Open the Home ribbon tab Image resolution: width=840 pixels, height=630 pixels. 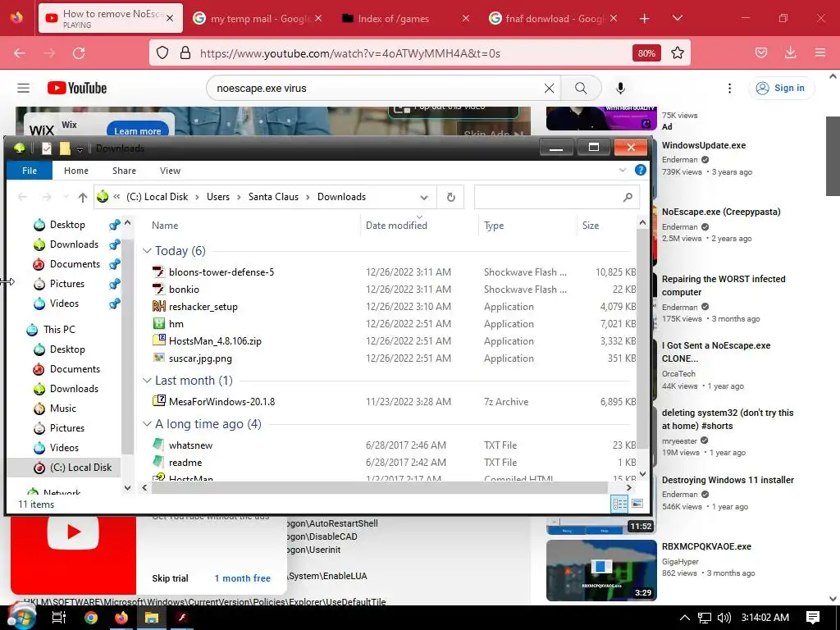point(76,171)
